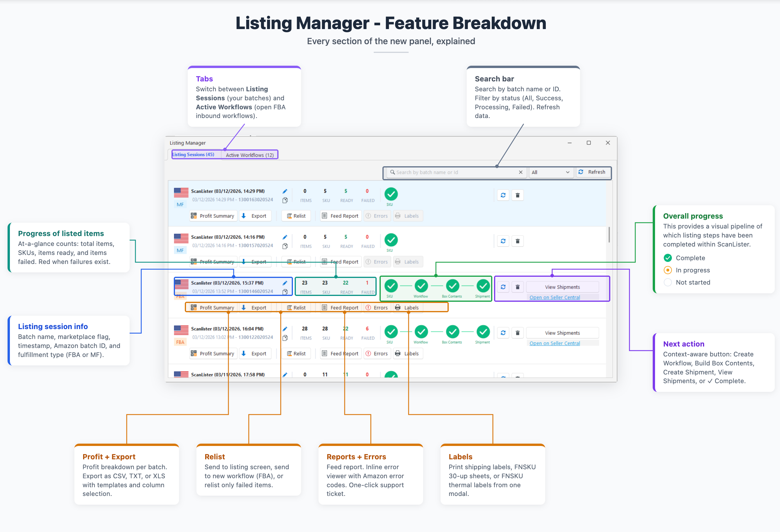This screenshot has width=780, height=532.
Task: Open the Profit Summary for the 14:29 PM batch
Action: 213,215
